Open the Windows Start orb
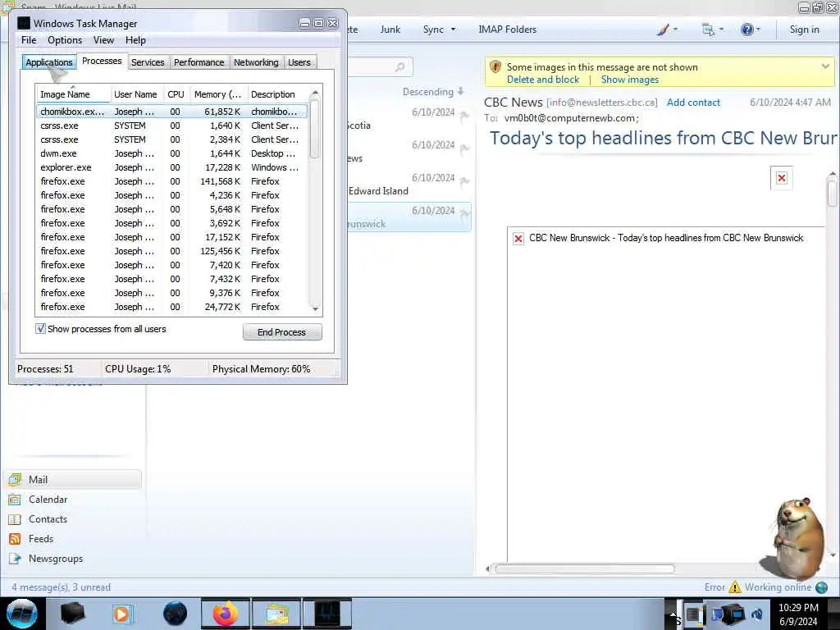The height and width of the screenshot is (630, 840). tap(22, 614)
